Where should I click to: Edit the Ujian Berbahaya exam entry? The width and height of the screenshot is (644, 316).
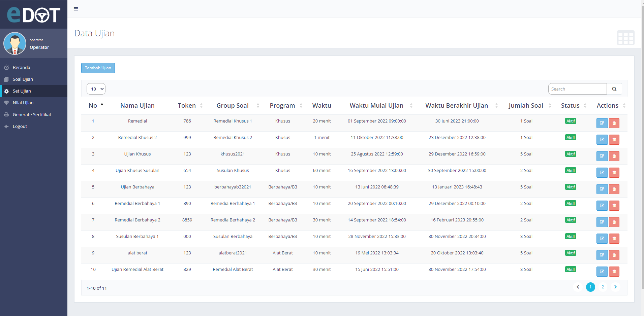[x=602, y=189]
